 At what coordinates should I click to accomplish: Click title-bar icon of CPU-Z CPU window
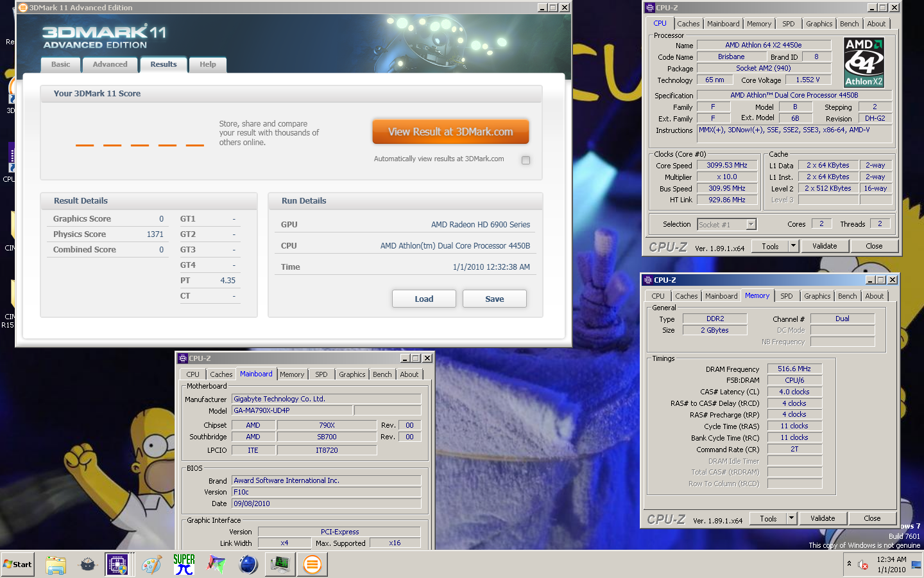(x=649, y=8)
